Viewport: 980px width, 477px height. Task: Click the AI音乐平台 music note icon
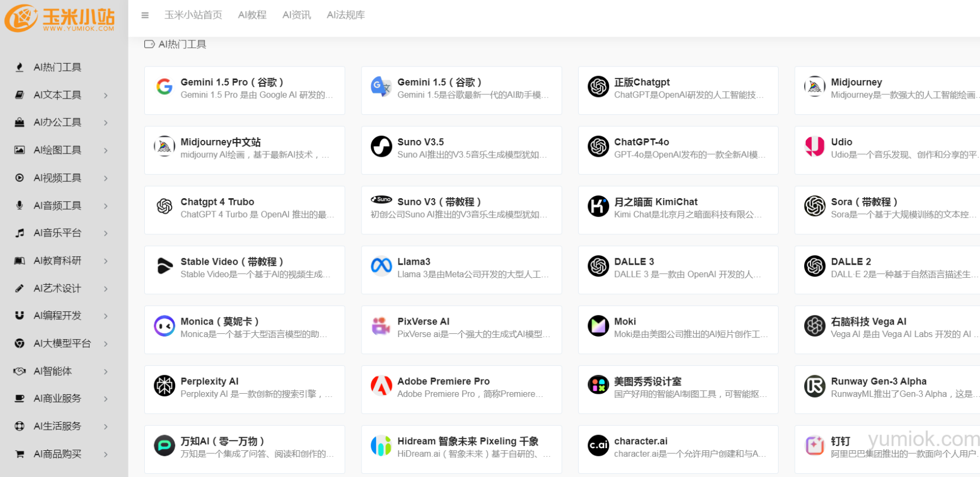coord(20,233)
